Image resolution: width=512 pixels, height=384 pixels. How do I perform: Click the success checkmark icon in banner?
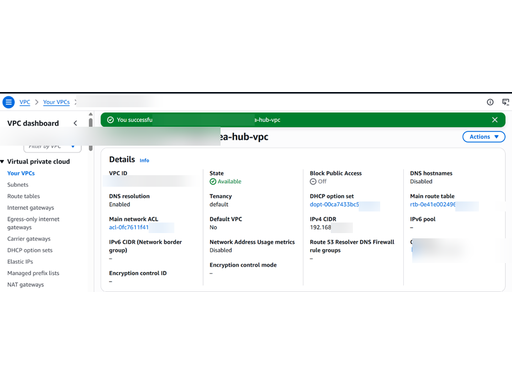point(110,120)
